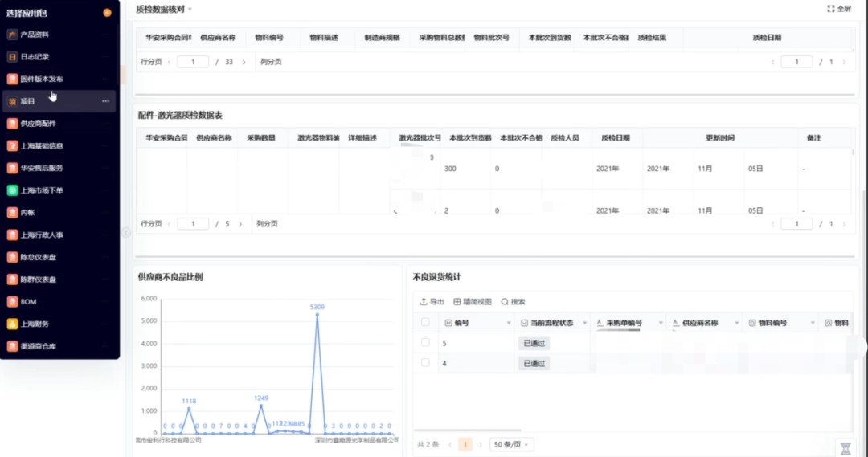The height and width of the screenshot is (457, 868).
Task: Open the 华安售后服务 app
Action: tap(59, 168)
